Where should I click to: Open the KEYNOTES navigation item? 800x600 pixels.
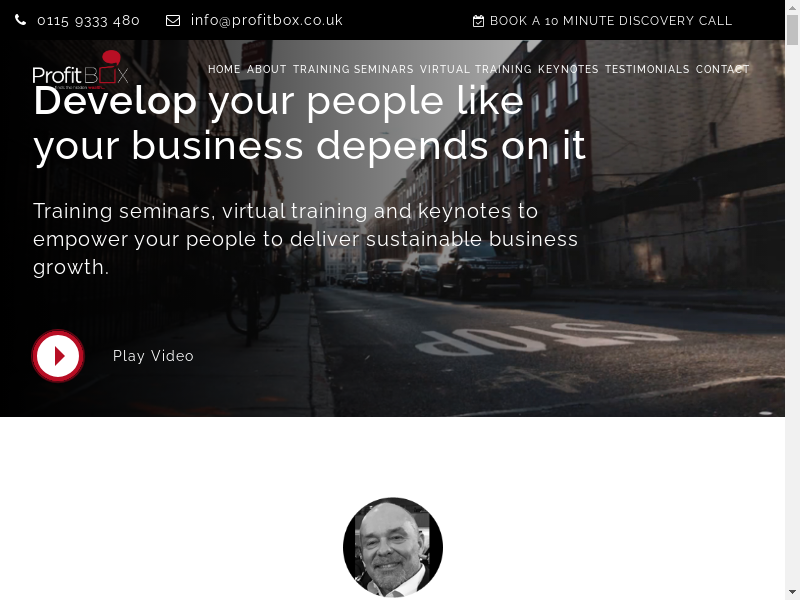(568, 69)
